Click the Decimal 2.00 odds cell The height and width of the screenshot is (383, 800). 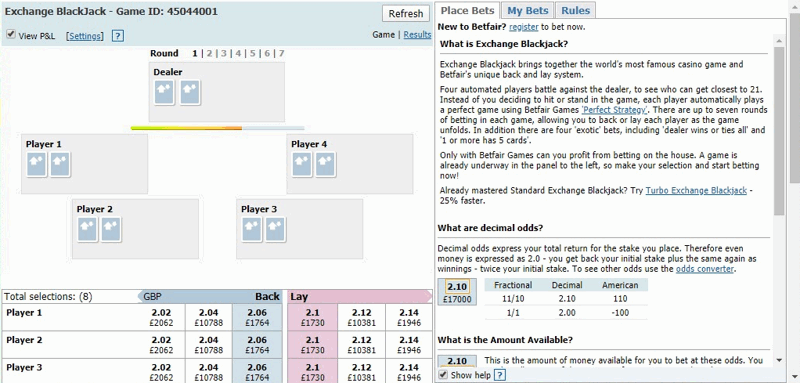click(567, 313)
